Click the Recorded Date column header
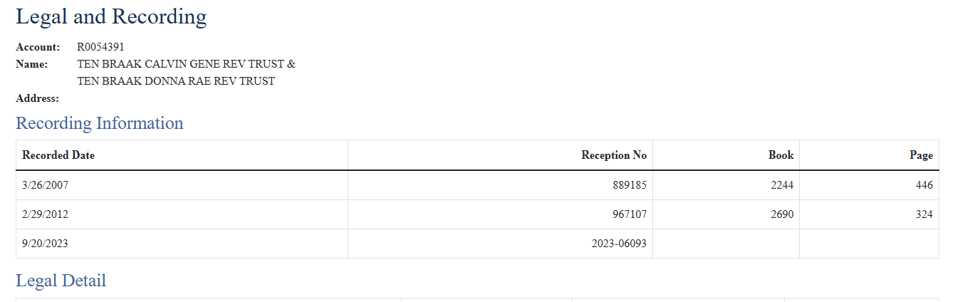The image size is (980, 302). (x=58, y=155)
